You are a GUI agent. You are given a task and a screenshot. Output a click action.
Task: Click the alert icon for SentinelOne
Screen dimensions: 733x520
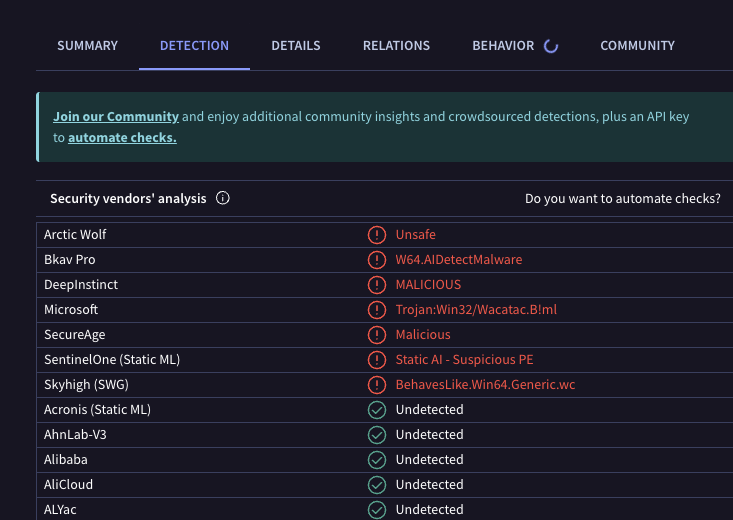point(377,360)
